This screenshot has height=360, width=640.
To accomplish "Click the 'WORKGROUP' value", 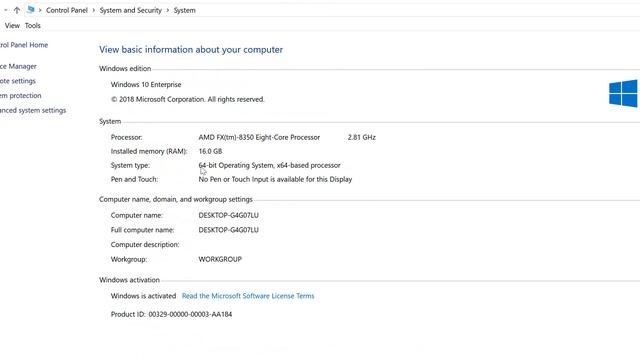I will 220,259.
